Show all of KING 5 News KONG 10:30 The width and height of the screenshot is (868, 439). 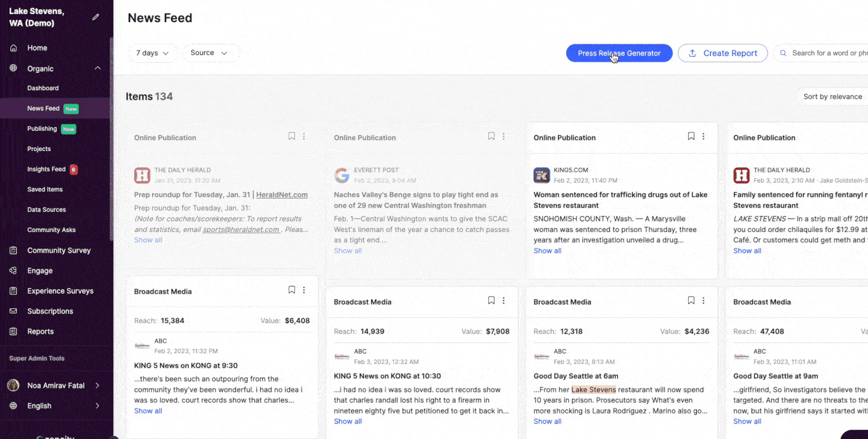coord(347,421)
